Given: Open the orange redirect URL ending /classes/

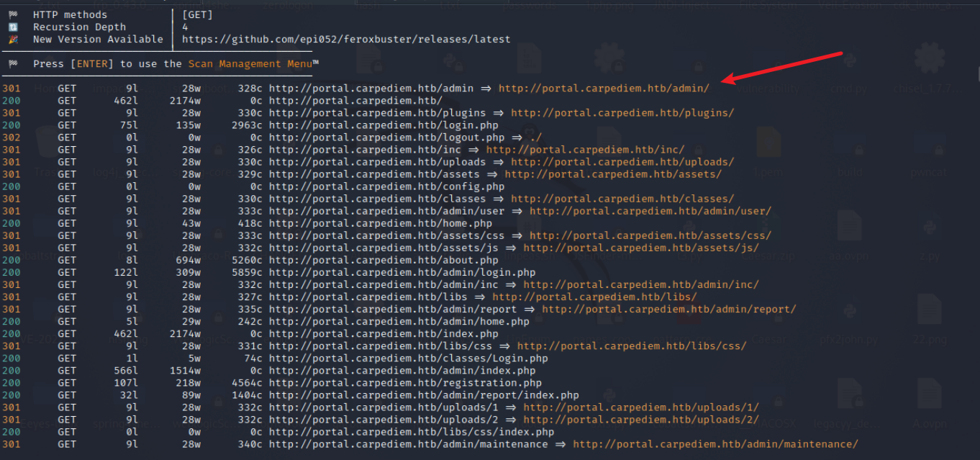Looking at the screenshot, I should click(622, 198).
